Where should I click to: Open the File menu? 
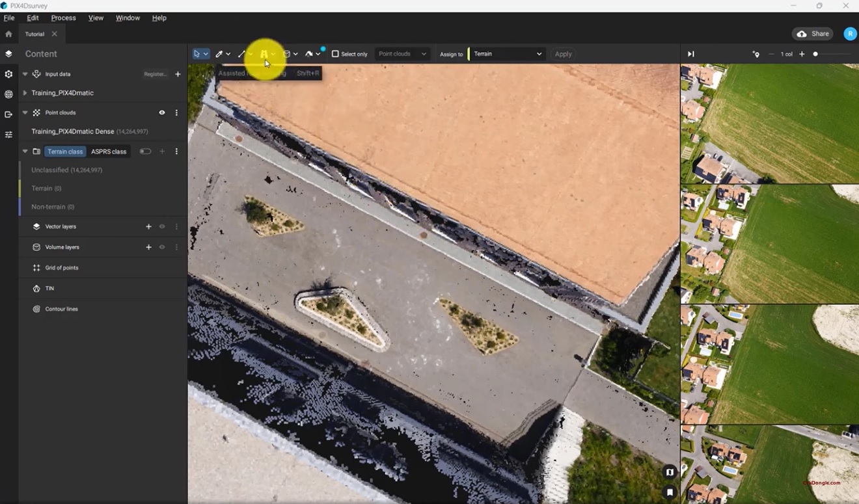click(x=9, y=18)
